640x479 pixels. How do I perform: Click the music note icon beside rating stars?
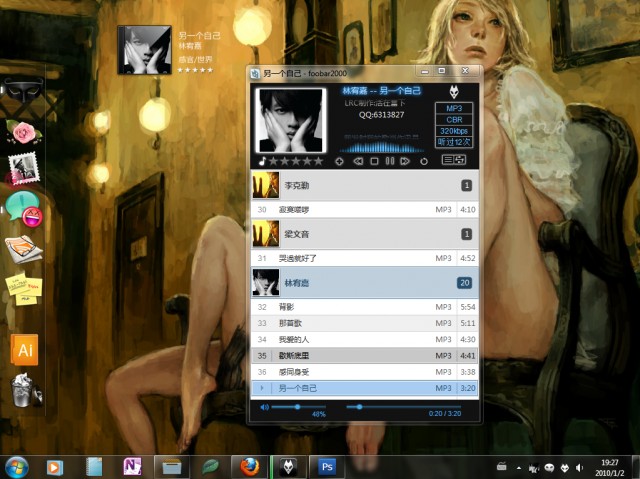pyautogui.click(x=262, y=161)
